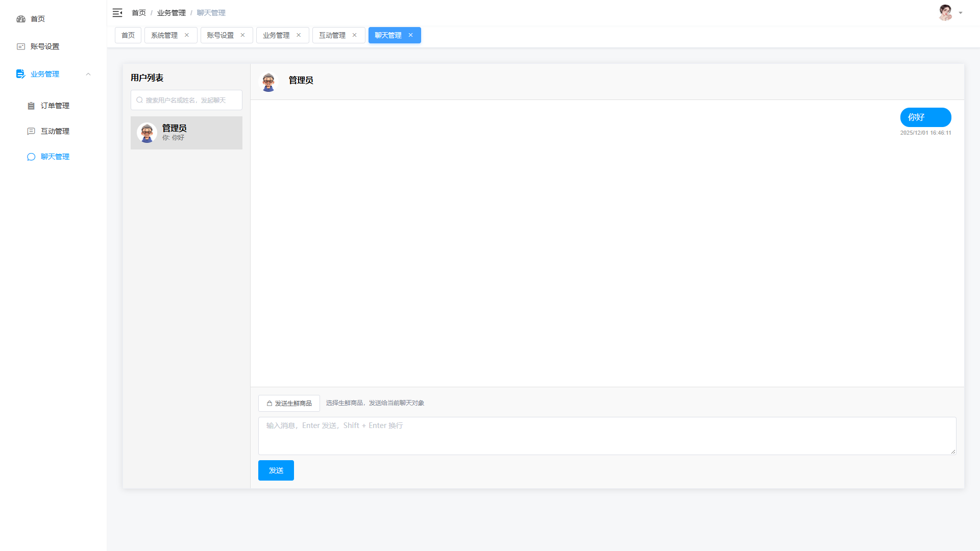Screen dimensions: 980x551
Task: Close the 业务管理 tab
Action: (x=299, y=35)
